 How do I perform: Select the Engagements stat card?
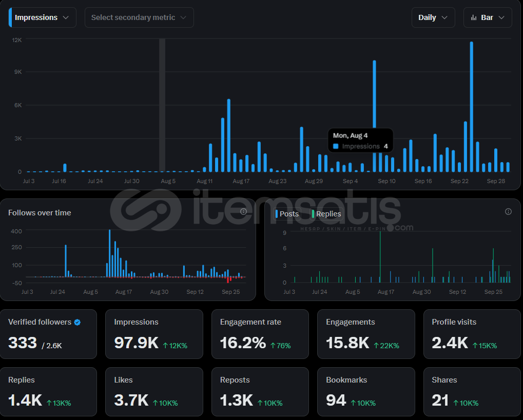[365, 334]
